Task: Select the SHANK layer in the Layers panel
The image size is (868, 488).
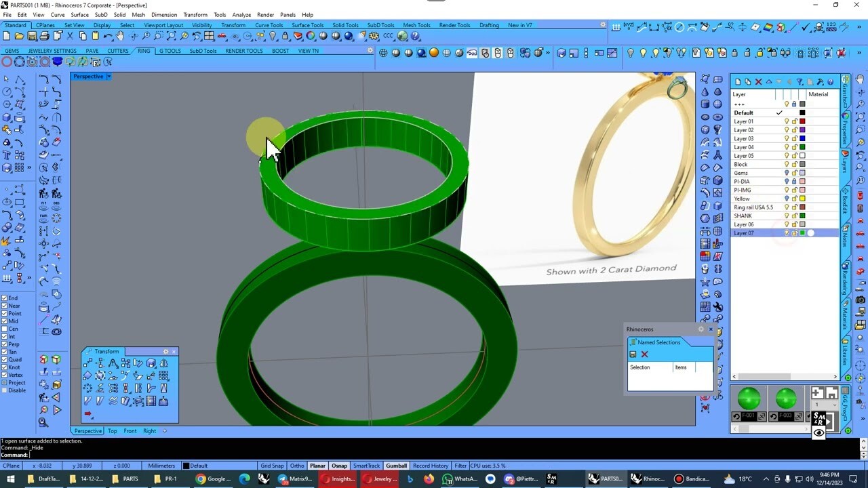Action: [x=746, y=216]
